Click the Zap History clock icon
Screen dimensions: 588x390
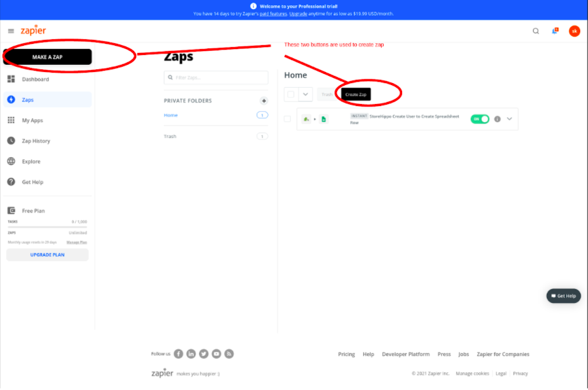click(x=11, y=141)
